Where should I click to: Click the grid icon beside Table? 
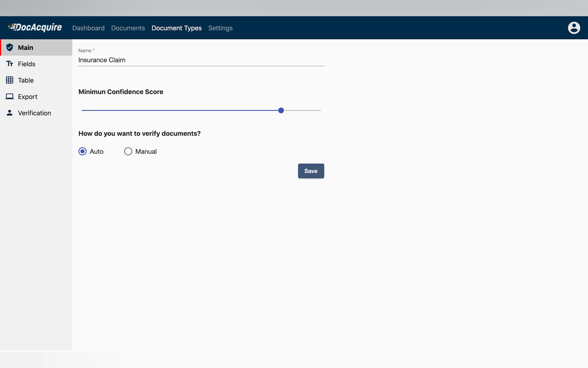tap(9, 80)
